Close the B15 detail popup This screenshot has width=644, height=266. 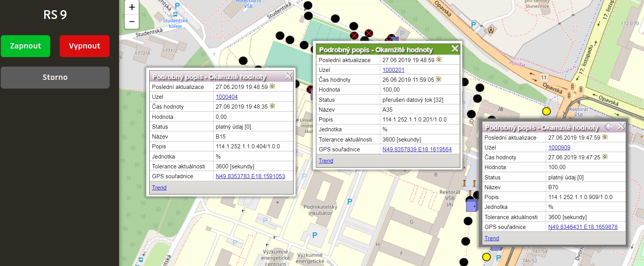289,76
